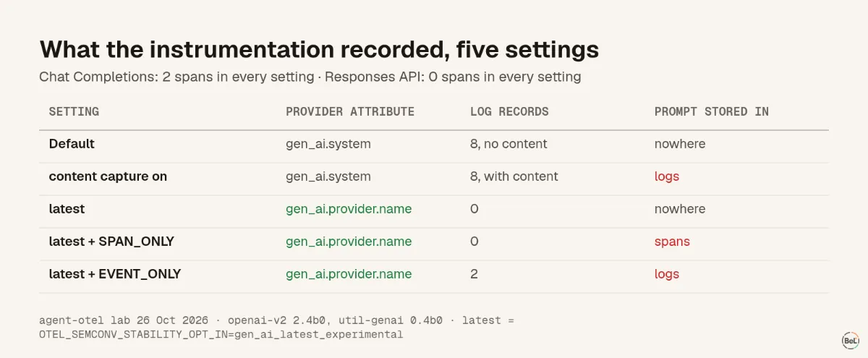Click gen_ai.system in the content capture row
This screenshot has height=358, width=868.
(x=328, y=176)
